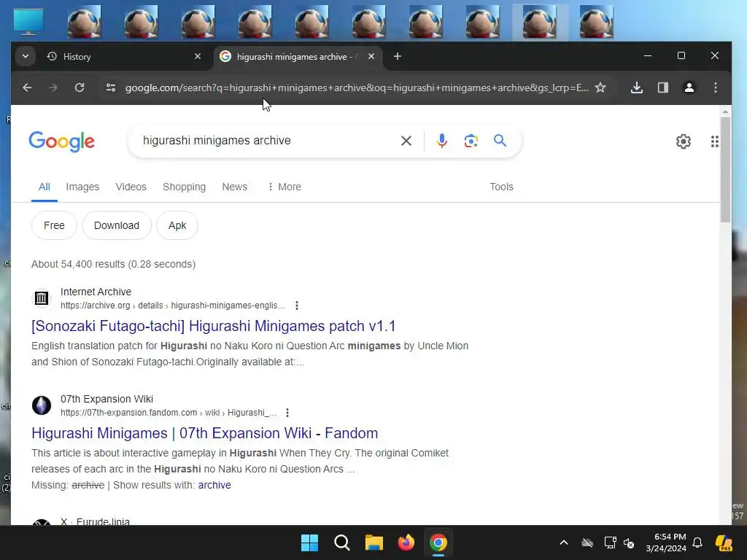The height and width of the screenshot is (560, 747).
Task: Open Chrome downloads icon
Action: click(x=637, y=87)
